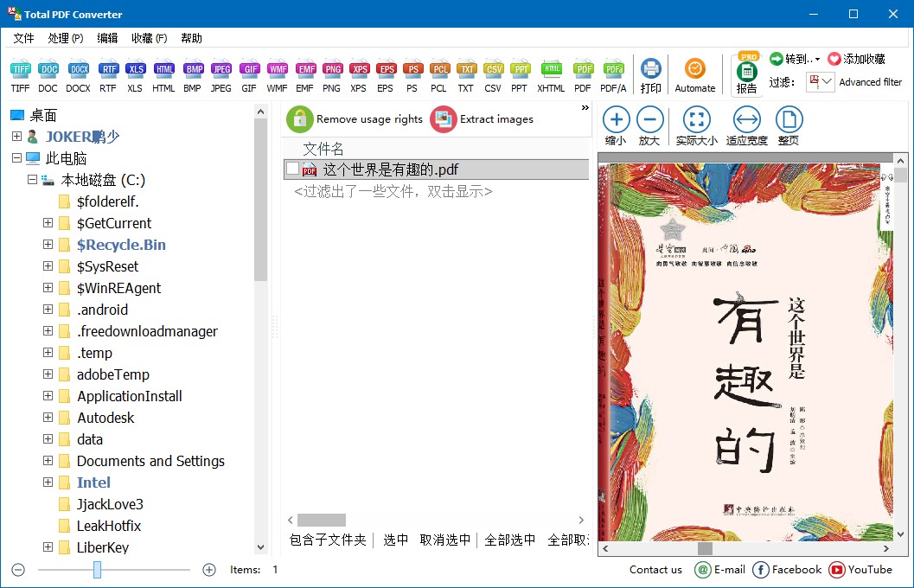Choose the PS converter icon
Screen dimensions: 914x588
click(x=412, y=76)
